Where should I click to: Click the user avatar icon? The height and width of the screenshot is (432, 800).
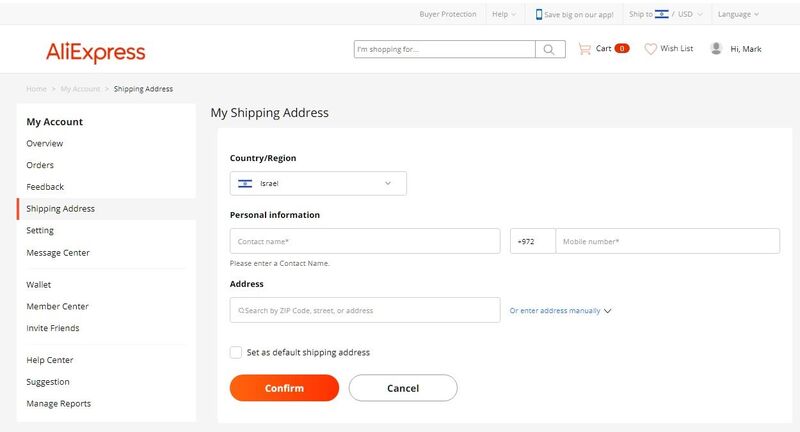click(716, 48)
